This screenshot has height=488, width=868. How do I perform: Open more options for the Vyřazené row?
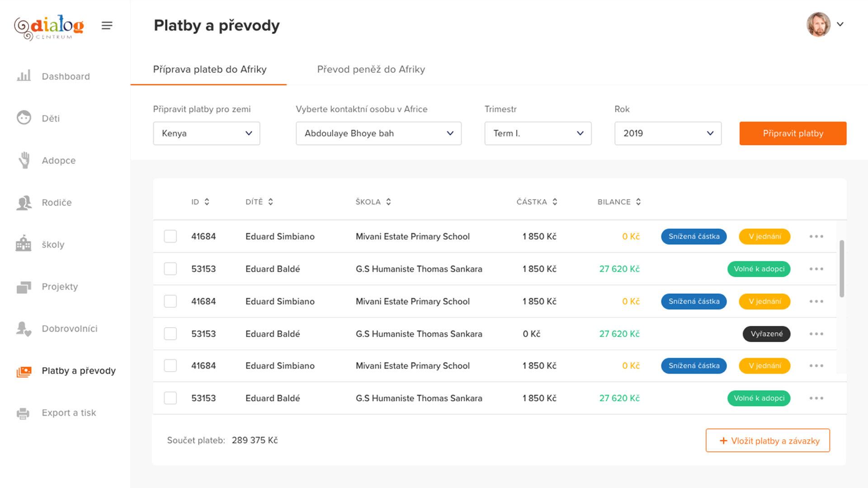tap(816, 334)
